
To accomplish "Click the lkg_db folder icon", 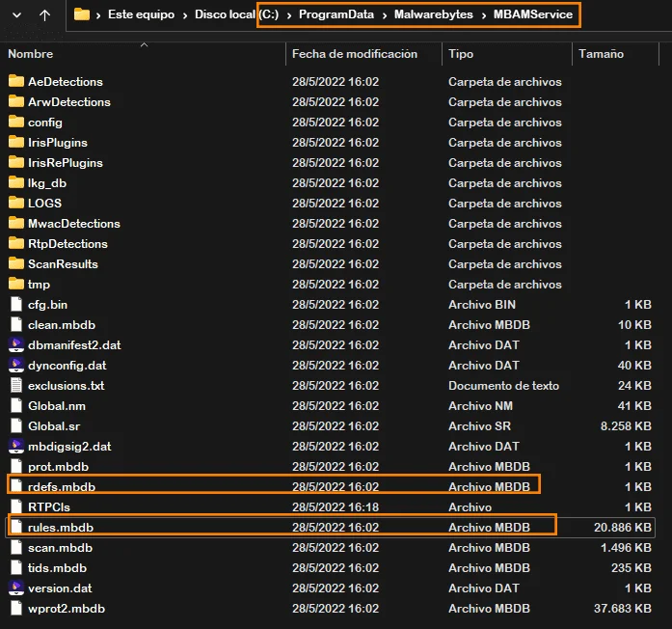I will point(16,182).
